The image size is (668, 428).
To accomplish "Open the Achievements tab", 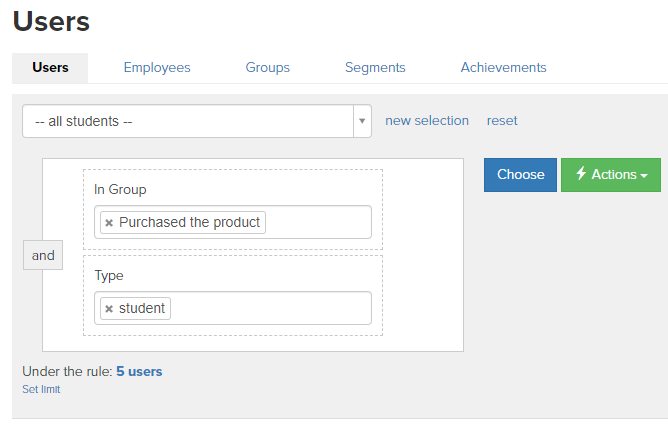I will [504, 67].
